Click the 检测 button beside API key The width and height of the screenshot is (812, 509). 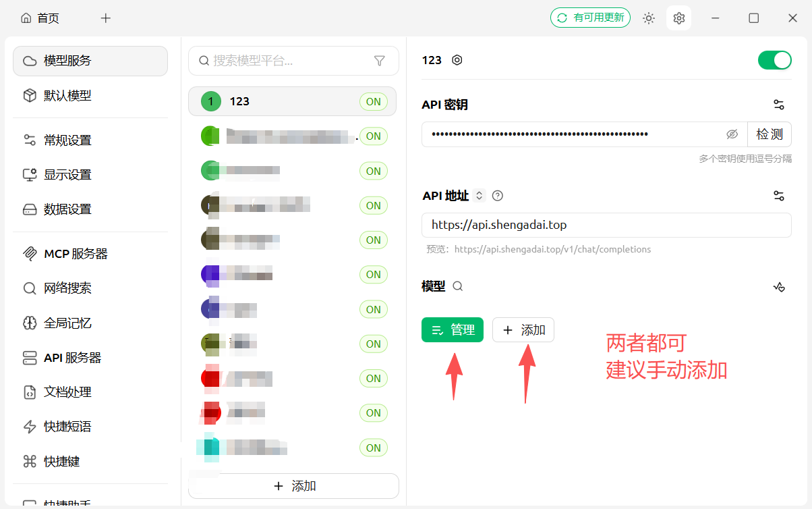(x=770, y=134)
